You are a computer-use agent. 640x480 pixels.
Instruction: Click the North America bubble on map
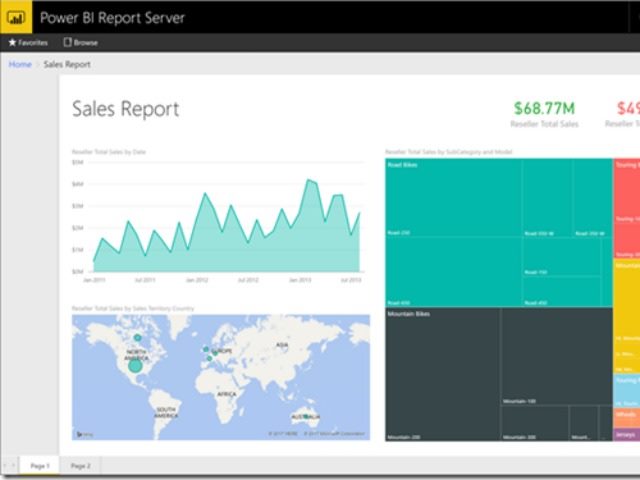point(135,366)
